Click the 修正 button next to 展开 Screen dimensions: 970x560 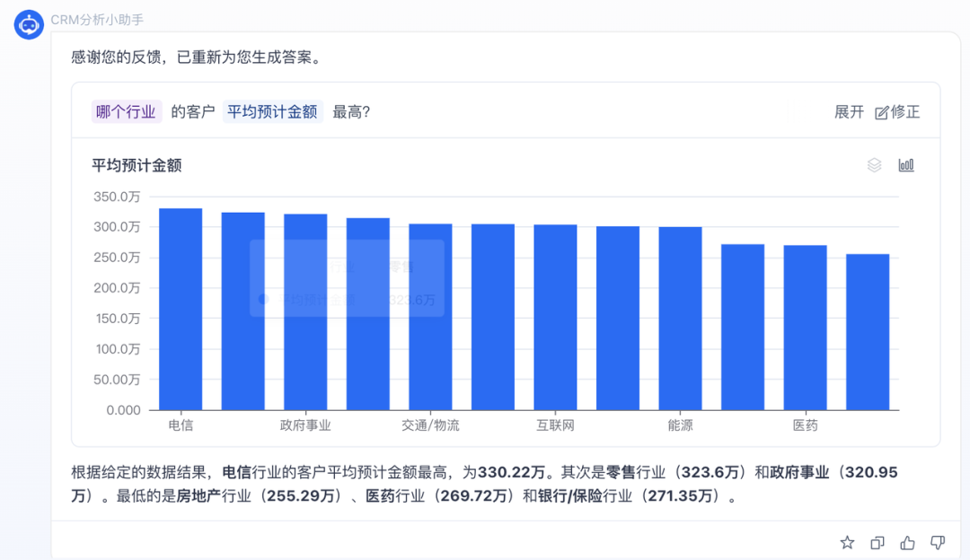(898, 111)
